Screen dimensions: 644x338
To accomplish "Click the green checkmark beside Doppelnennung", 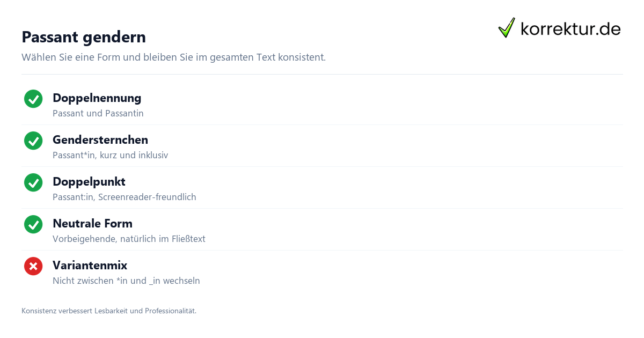I will [33, 99].
